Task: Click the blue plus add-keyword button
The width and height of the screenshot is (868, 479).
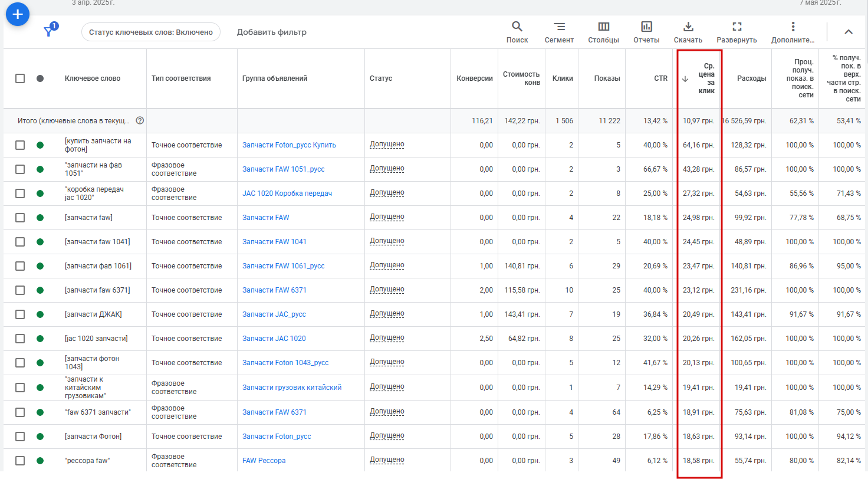Action: point(18,14)
